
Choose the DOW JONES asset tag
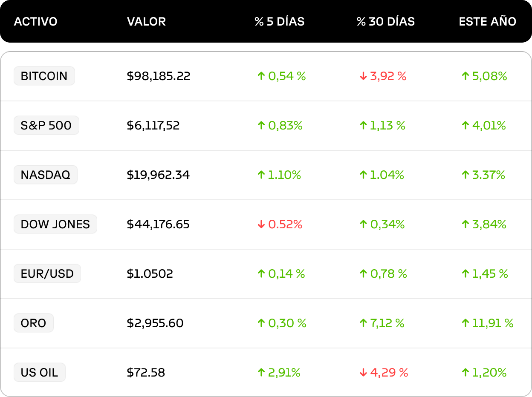pyautogui.click(x=55, y=224)
